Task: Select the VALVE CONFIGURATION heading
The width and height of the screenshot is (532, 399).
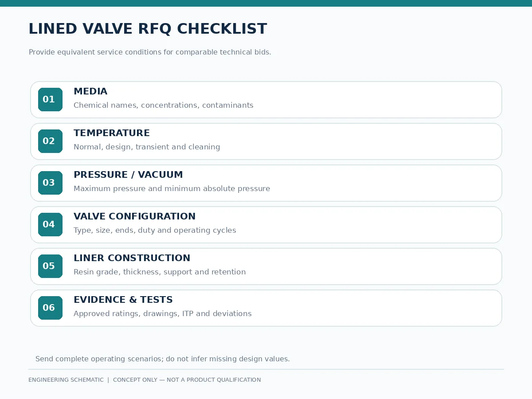Action: click(x=134, y=216)
